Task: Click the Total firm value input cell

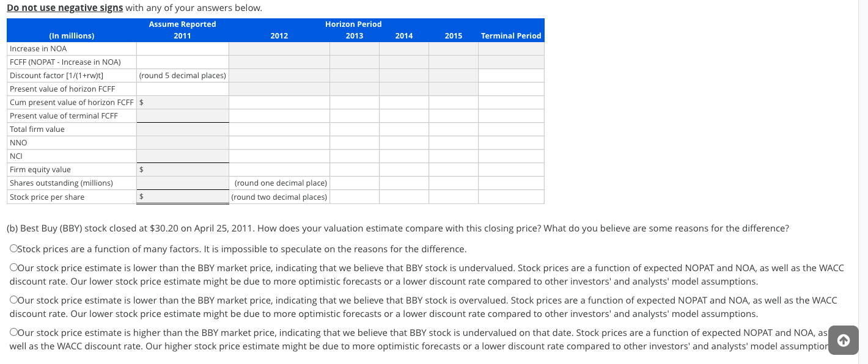Action: (x=183, y=129)
